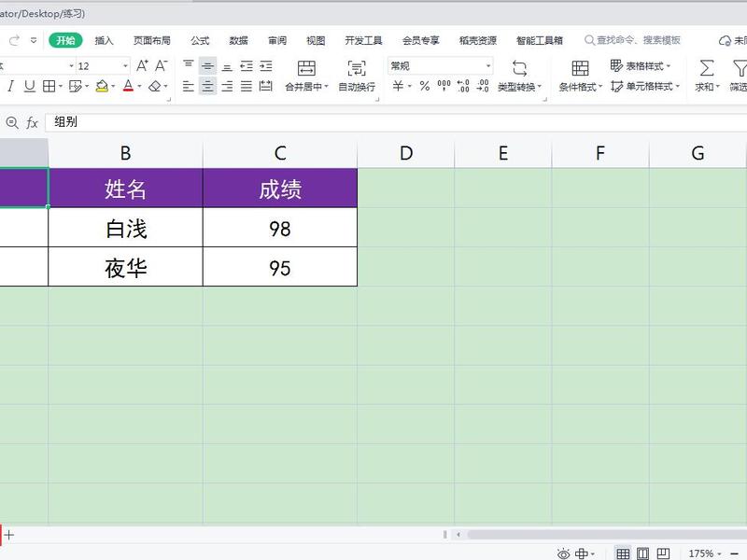Align text to top
Screen dimensions: 747x560
coord(189,65)
